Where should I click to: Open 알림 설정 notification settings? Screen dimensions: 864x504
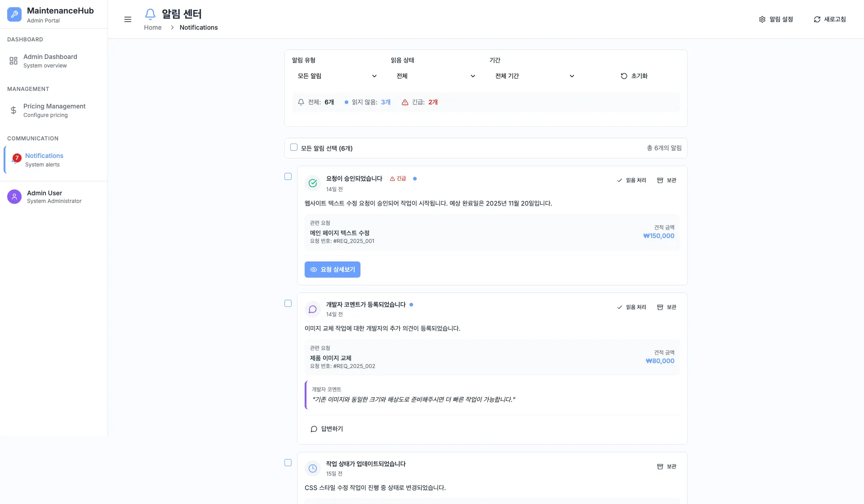[x=776, y=19]
